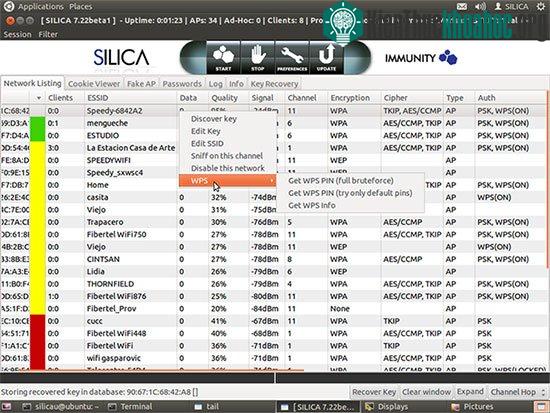Click the Ubuntu logo in top panel

tap(8, 6)
